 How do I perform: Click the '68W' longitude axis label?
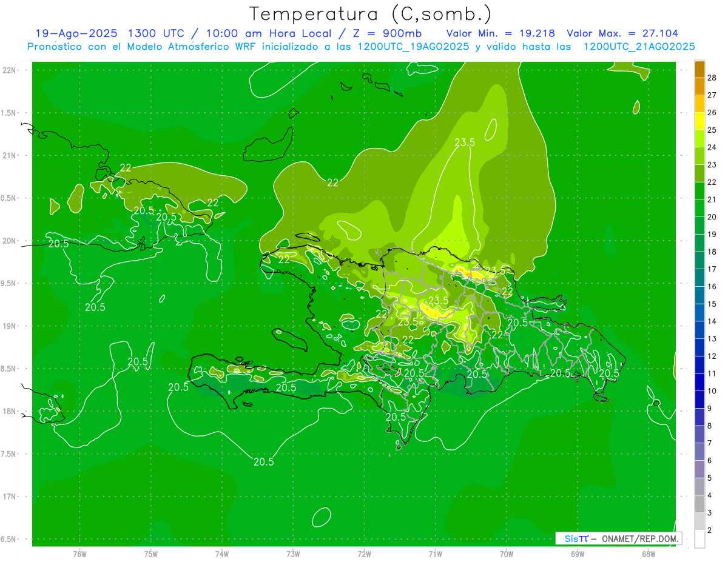click(648, 554)
